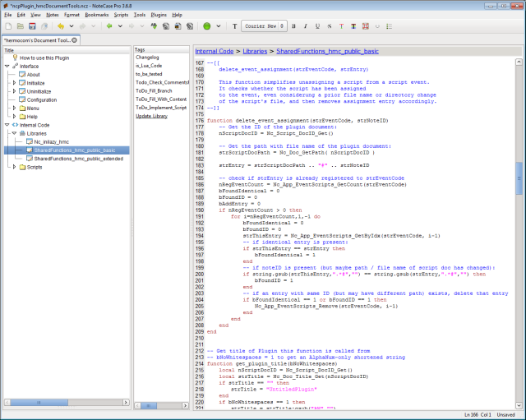Open the Scripts menu
The image size is (526, 420).
(121, 15)
